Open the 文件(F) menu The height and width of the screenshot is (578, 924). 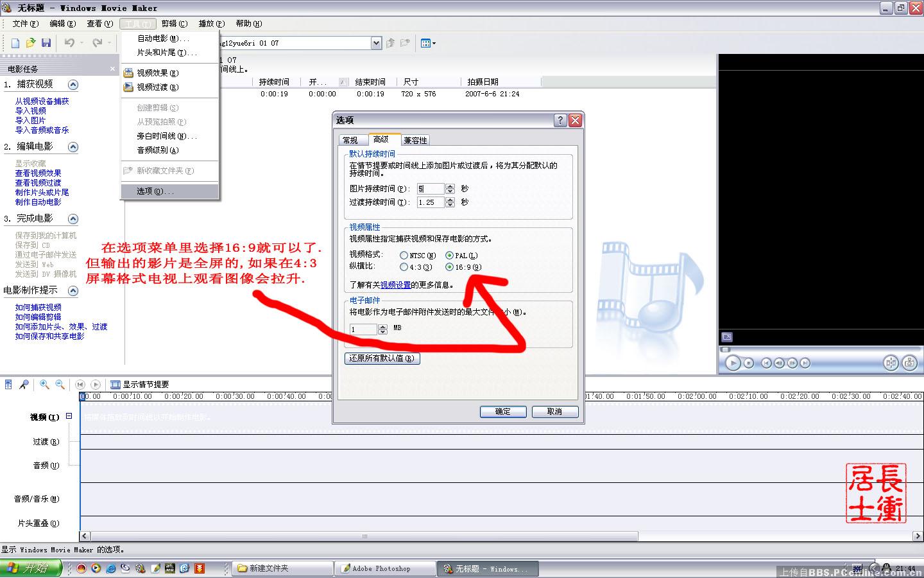pos(26,24)
